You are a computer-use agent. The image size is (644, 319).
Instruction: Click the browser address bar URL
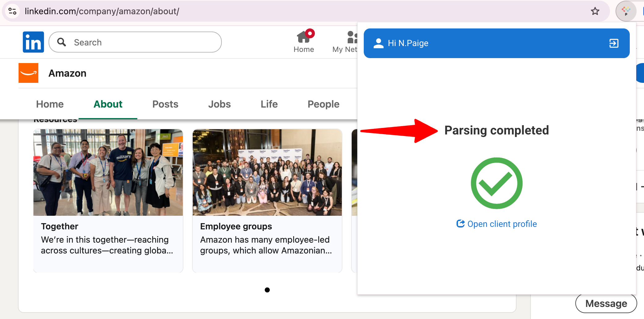(102, 11)
